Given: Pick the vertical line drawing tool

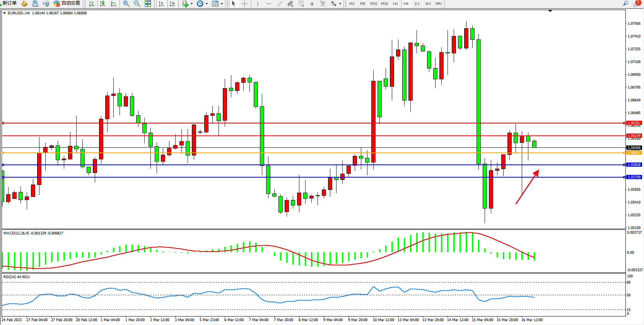Looking at the screenshot, I should (x=258, y=3).
